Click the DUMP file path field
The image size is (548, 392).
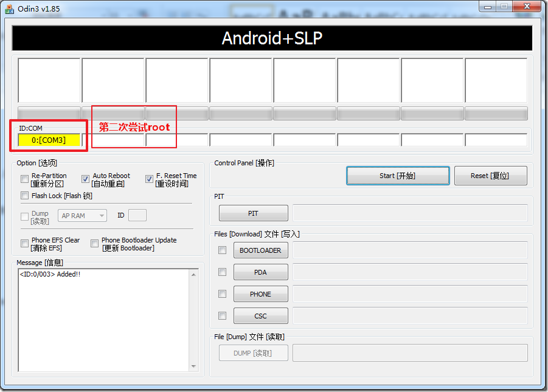pos(410,353)
